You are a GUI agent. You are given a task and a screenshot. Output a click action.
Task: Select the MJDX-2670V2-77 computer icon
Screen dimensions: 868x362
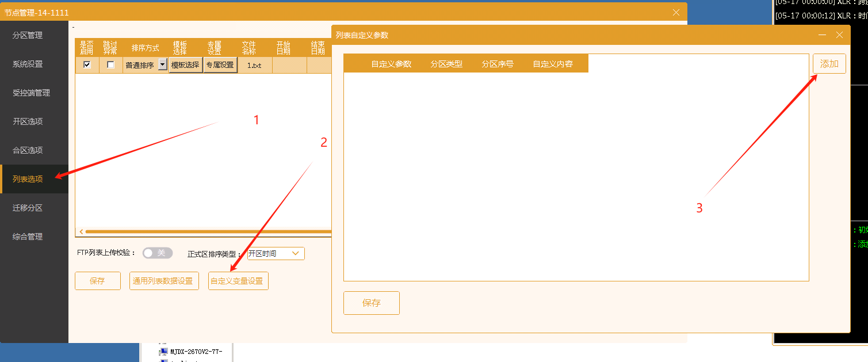tap(163, 351)
